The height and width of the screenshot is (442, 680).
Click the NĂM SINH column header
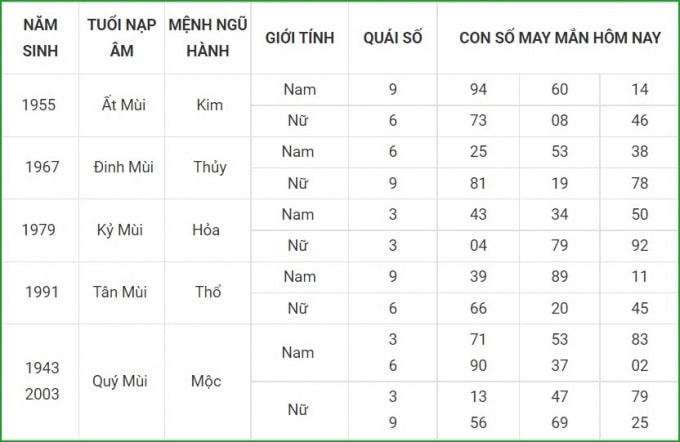click(40, 38)
